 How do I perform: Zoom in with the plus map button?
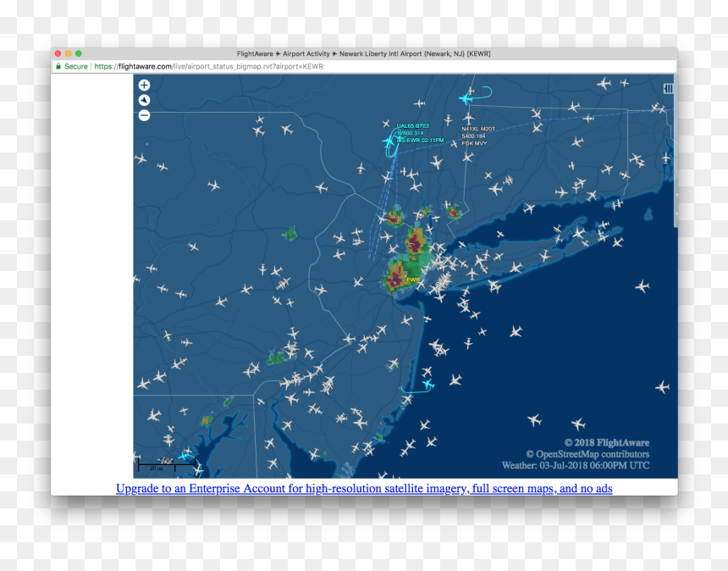(x=145, y=85)
